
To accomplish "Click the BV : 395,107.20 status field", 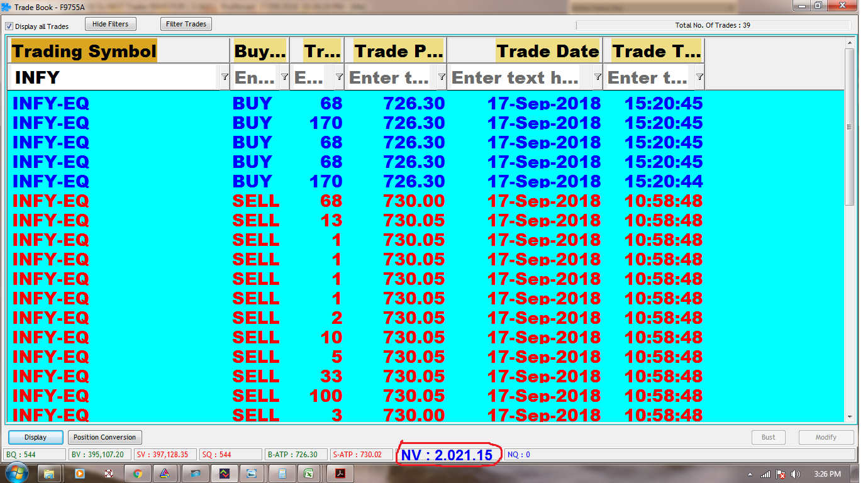I will (100, 454).
